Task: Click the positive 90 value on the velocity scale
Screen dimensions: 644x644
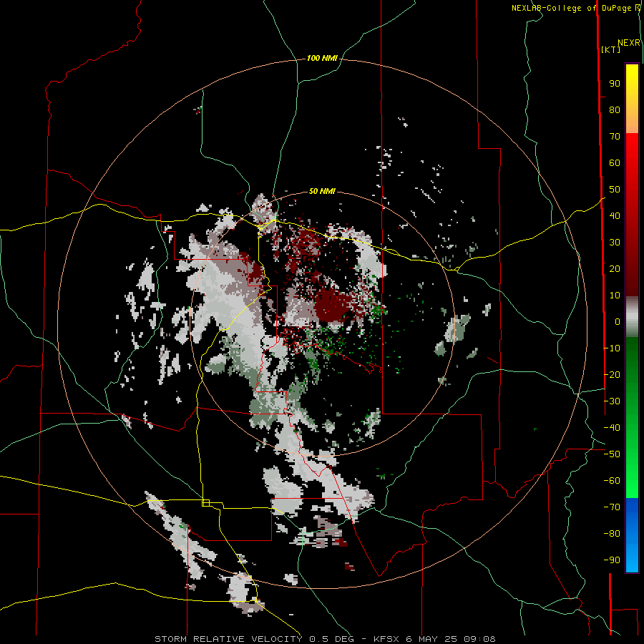Action: coord(615,84)
